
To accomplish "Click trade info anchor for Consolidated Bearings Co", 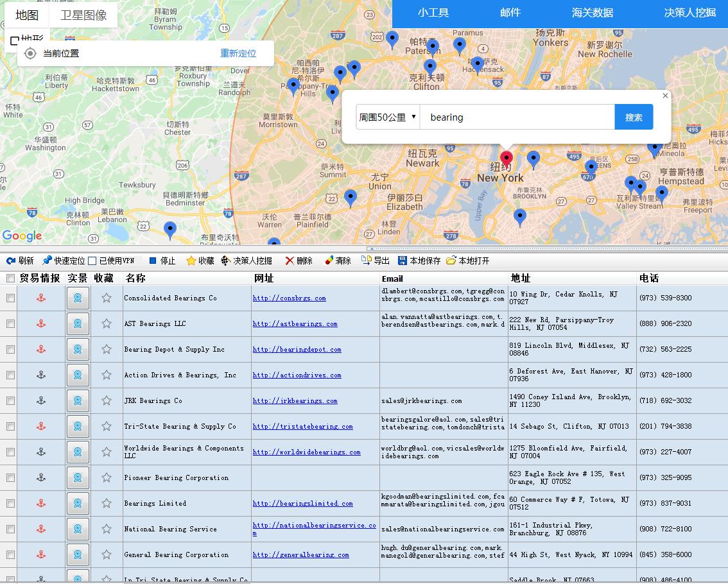I will [x=41, y=298].
